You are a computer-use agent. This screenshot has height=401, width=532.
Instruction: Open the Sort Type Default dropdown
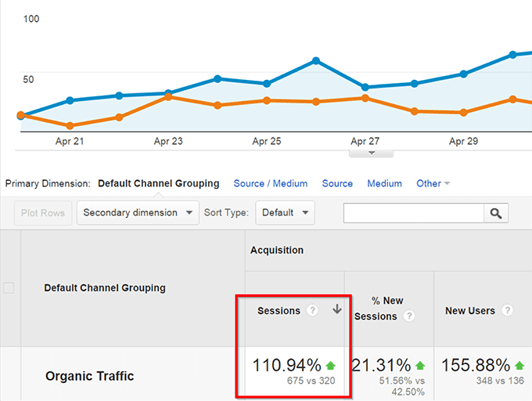285,212
